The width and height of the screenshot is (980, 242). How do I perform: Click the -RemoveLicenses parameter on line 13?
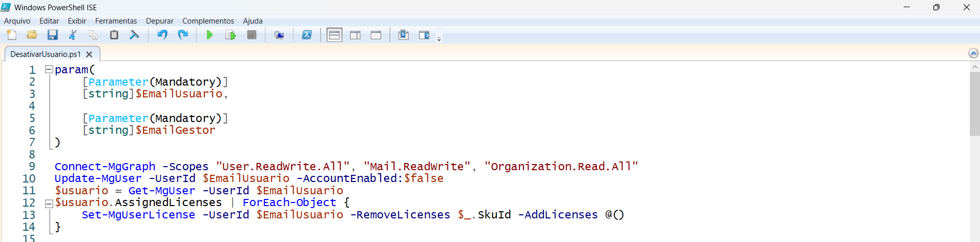tap(400, 215)
